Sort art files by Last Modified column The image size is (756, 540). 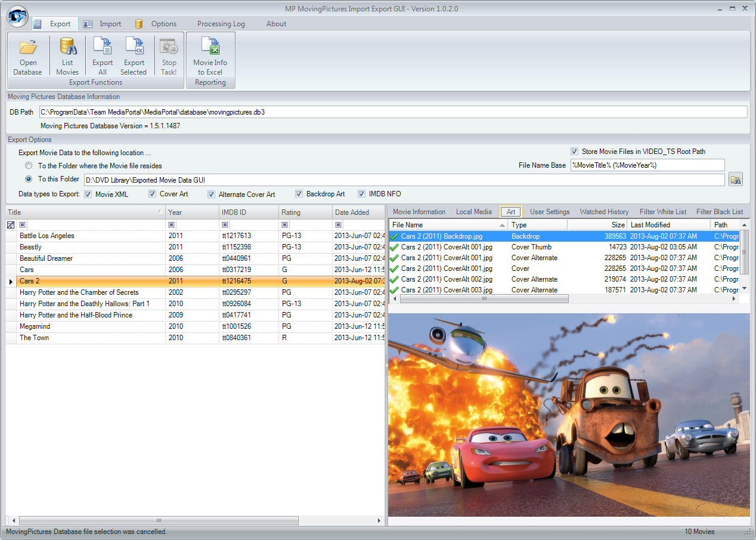[669, 225]
